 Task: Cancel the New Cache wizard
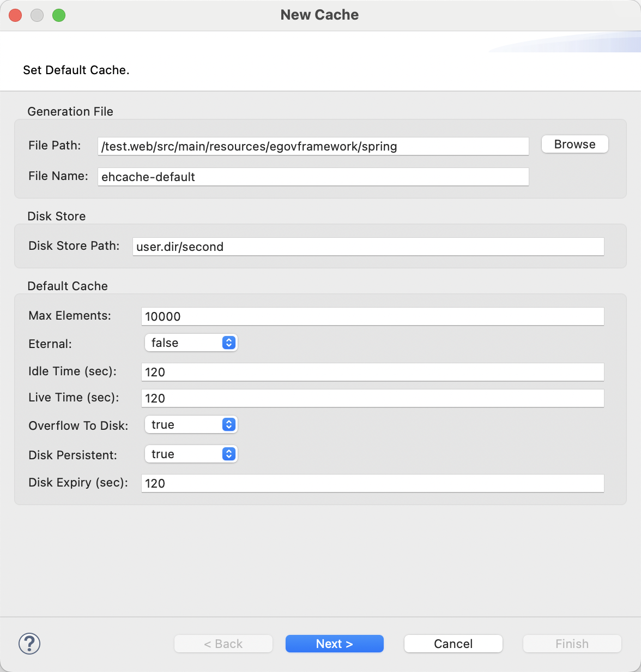453,644
